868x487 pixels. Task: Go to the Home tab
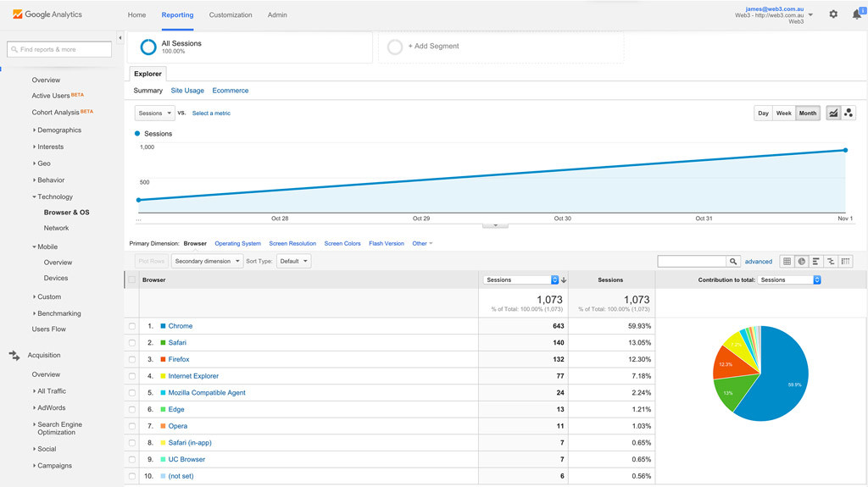[136, 15]
